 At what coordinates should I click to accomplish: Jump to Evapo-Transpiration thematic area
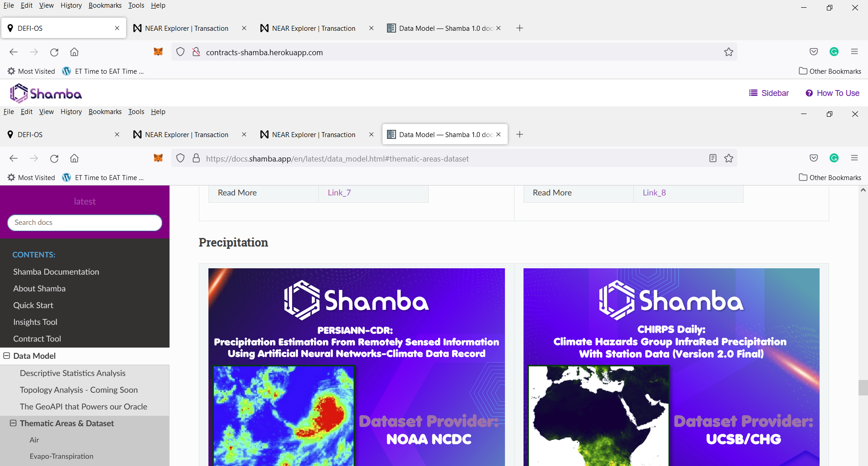61,456
